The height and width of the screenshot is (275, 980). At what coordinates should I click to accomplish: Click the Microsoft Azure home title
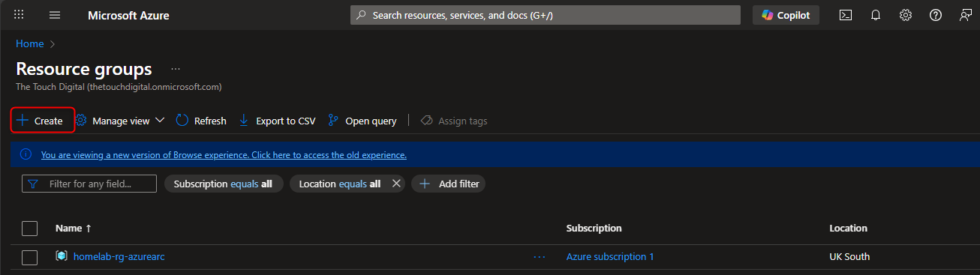128,15
